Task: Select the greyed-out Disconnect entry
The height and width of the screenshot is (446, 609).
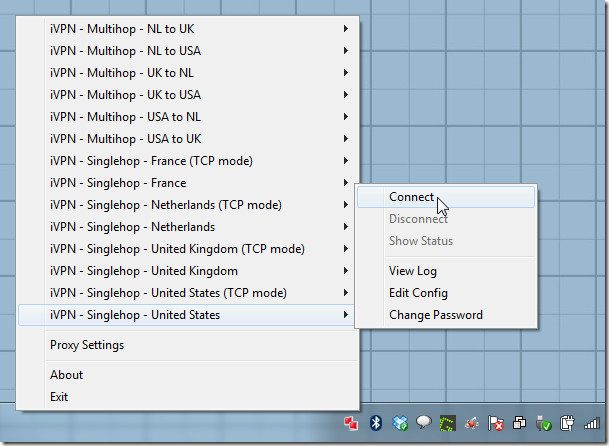Action: 446,219
